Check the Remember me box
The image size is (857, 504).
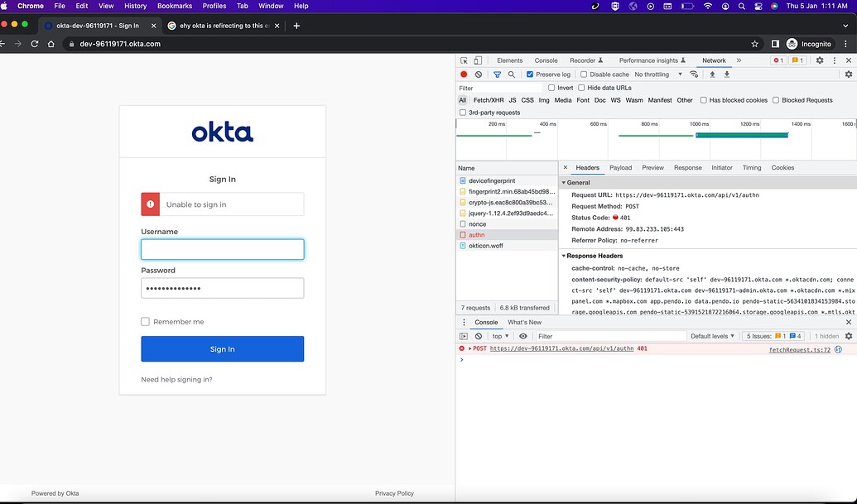tap(145, 322)
